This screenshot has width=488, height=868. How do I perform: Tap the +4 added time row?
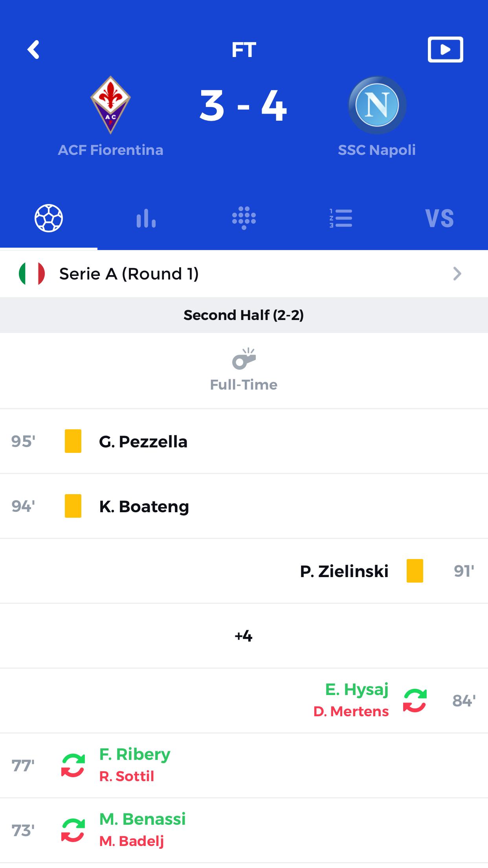244,636
